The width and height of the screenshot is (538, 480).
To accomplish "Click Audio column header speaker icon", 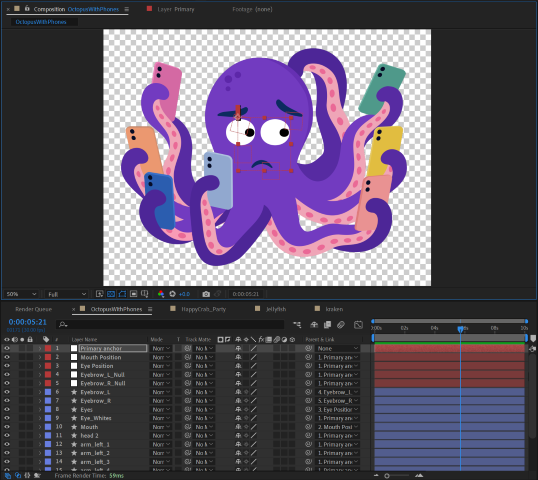I will (x=14, y=339).
